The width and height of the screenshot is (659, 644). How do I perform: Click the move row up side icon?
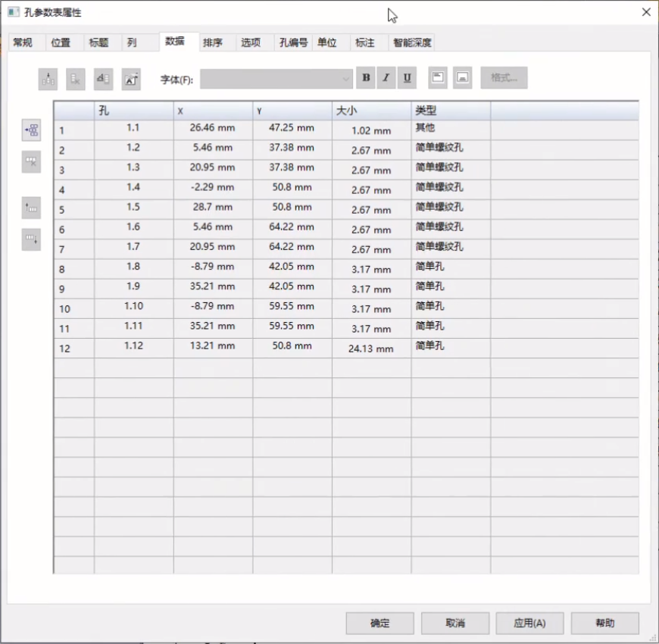[x=32, y=208]
